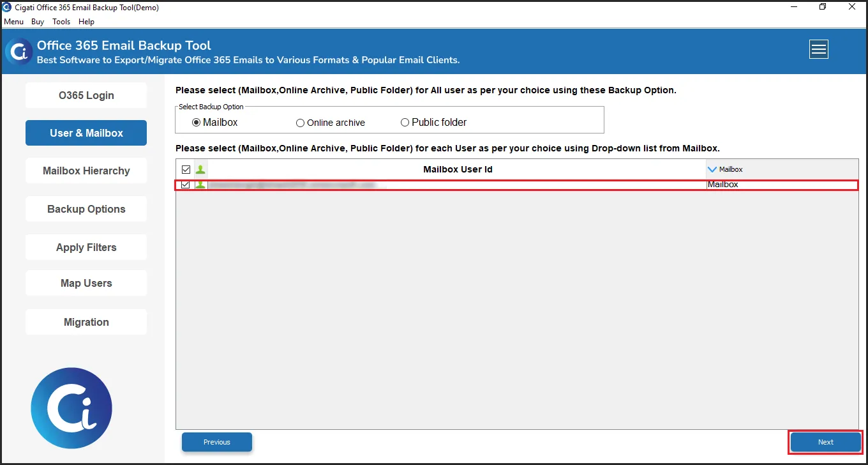Open the Help menu

[x=86, y=22]
